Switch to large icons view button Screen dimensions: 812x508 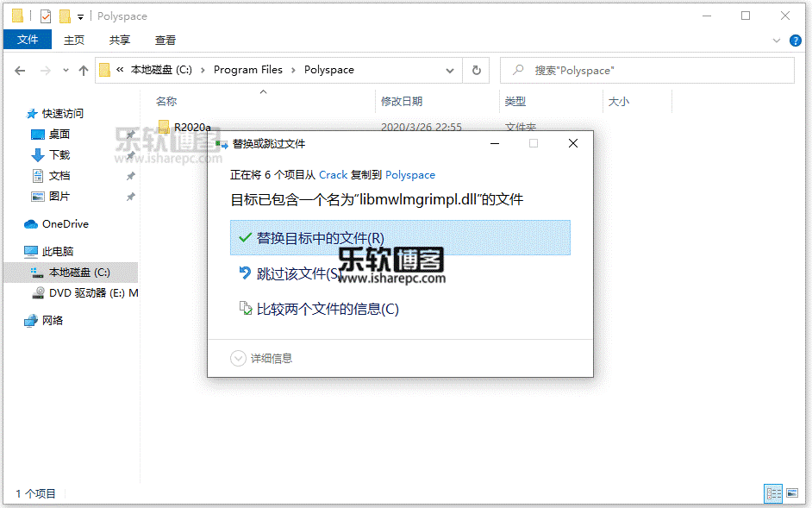(x=792, y=493)
